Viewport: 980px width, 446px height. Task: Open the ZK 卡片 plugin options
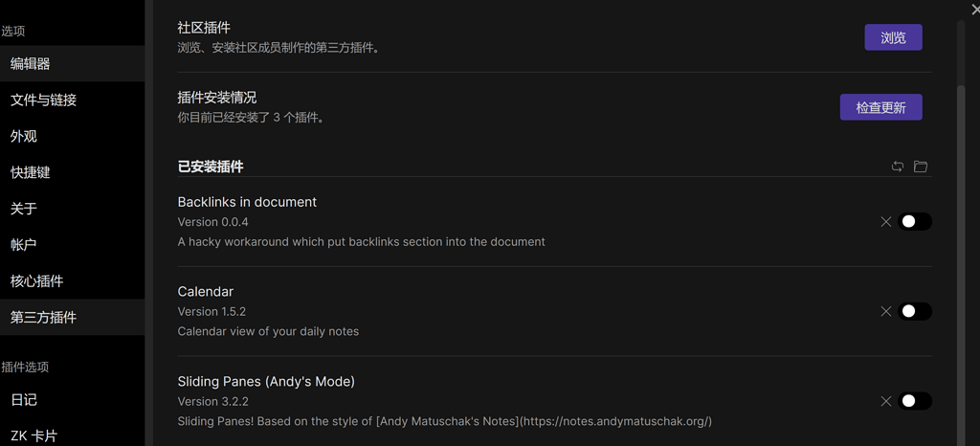[73, 435]
